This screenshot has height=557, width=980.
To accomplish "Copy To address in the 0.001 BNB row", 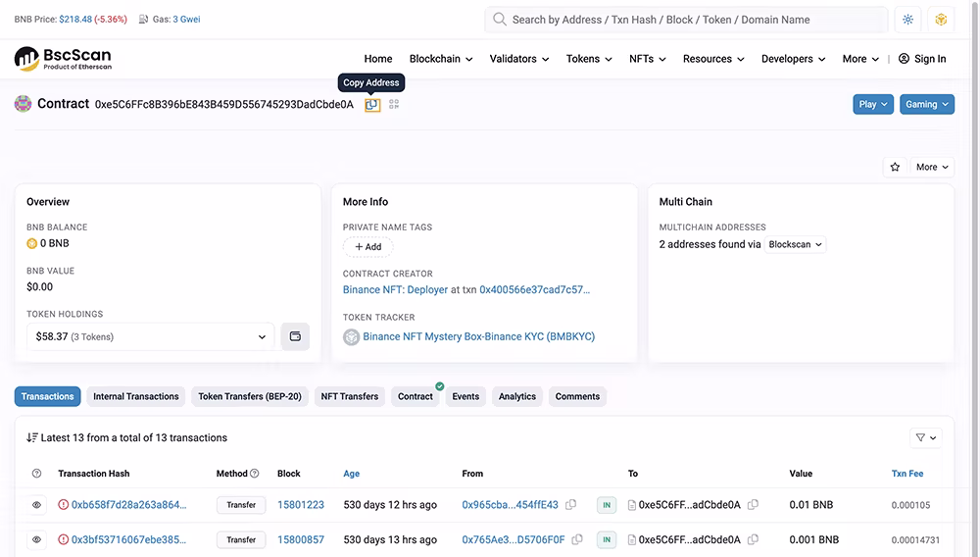I will click(753, 539).
